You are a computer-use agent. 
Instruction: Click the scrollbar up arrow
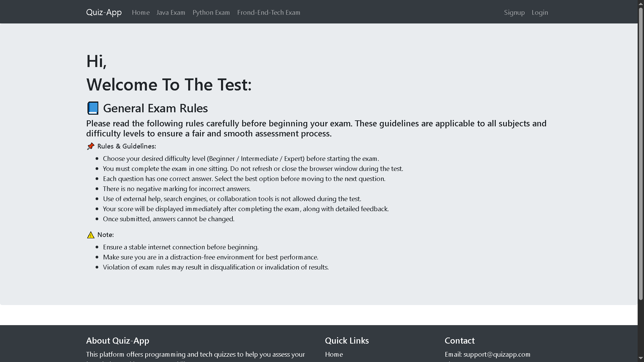coord(641,3)
